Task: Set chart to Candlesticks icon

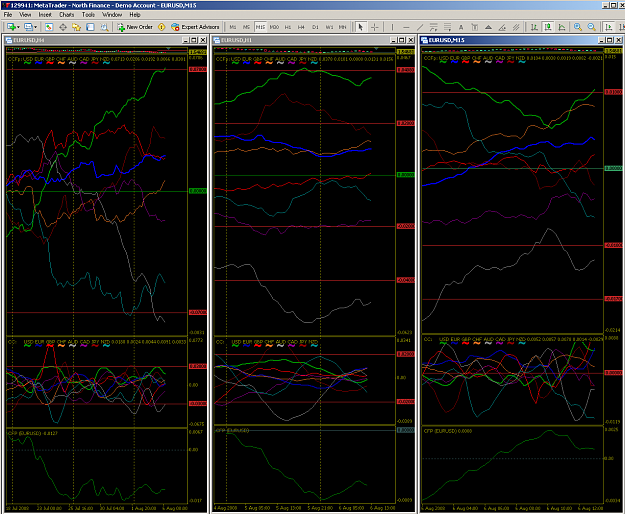Action: 548,27
